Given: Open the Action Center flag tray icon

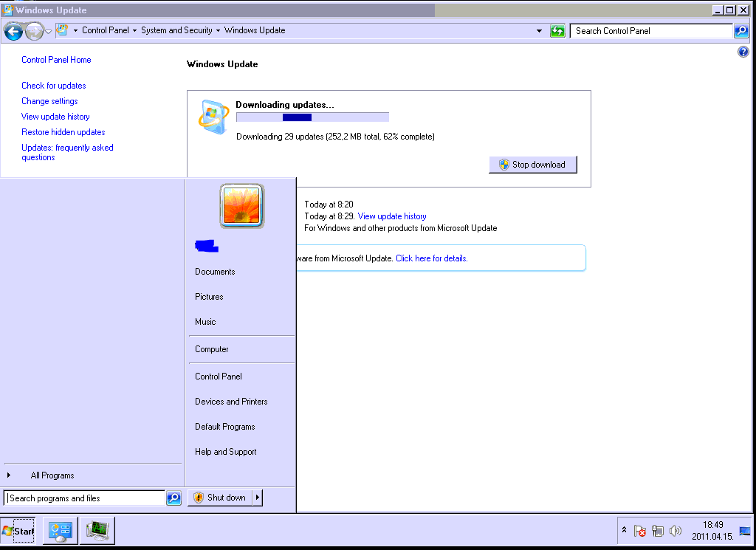Looking at the screenshot, I should pos(640,531).
